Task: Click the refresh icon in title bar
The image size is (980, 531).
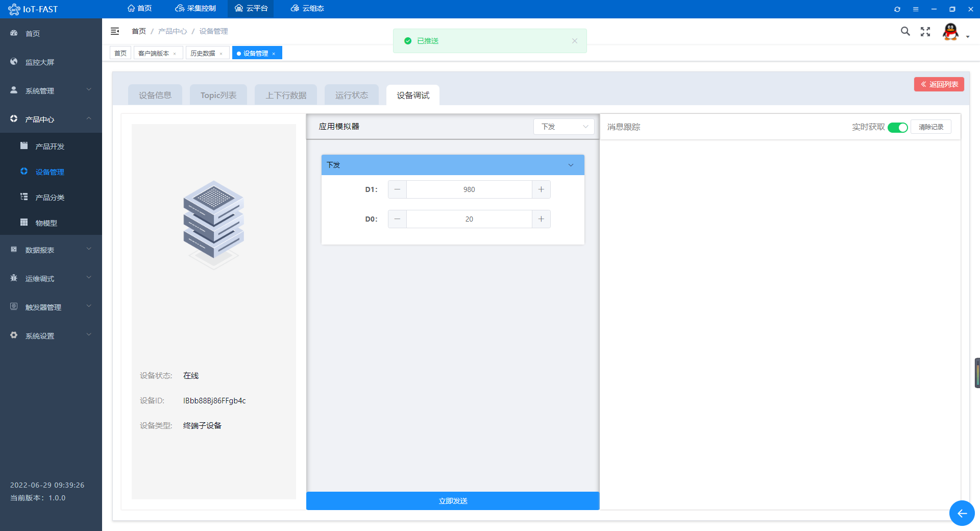Action: (897, 9)
